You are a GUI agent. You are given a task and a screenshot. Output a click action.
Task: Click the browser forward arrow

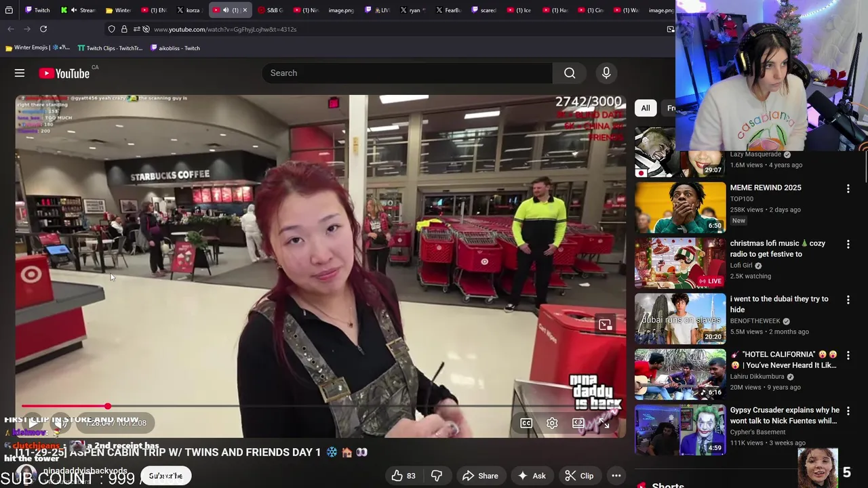tap(27, 29)
